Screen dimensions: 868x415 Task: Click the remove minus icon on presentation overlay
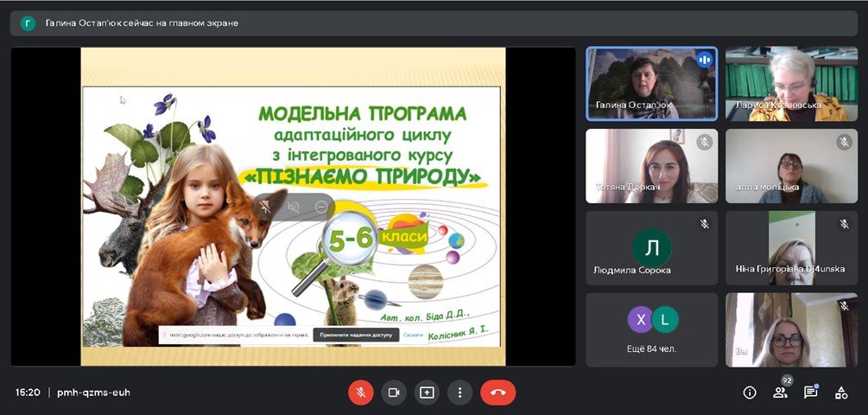(x=321, y=207)
